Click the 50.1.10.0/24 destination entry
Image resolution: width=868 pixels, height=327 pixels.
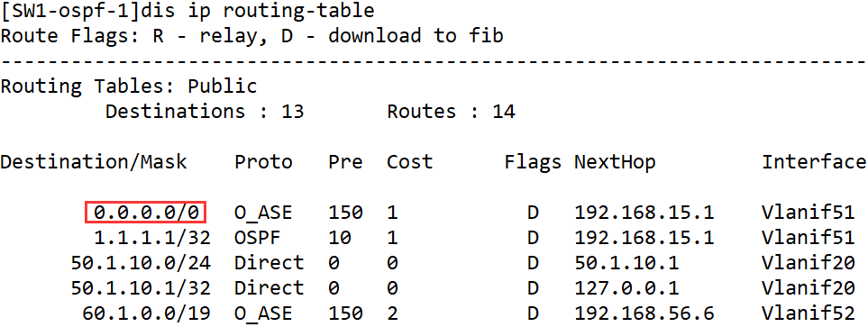141,263
